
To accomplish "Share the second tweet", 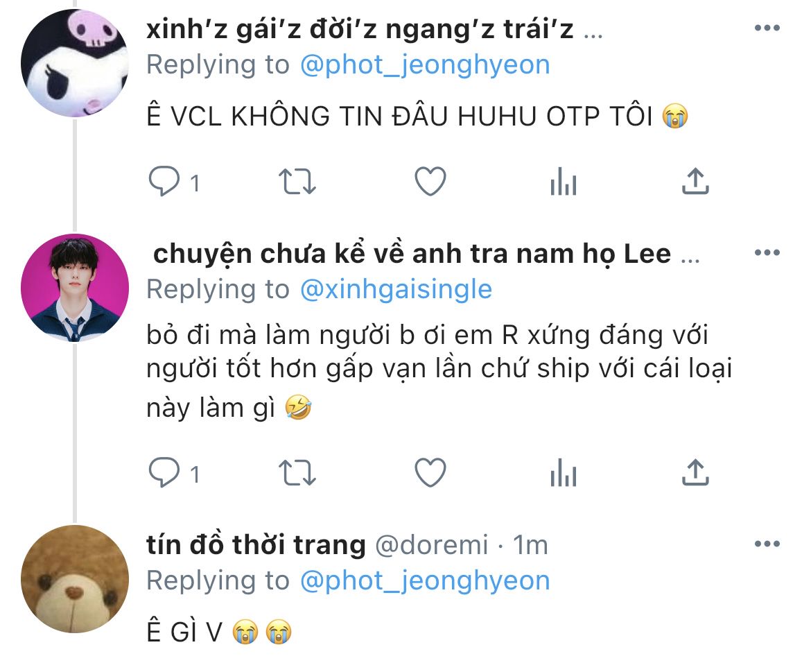I will pyautogui.click(x=695, y=472).
